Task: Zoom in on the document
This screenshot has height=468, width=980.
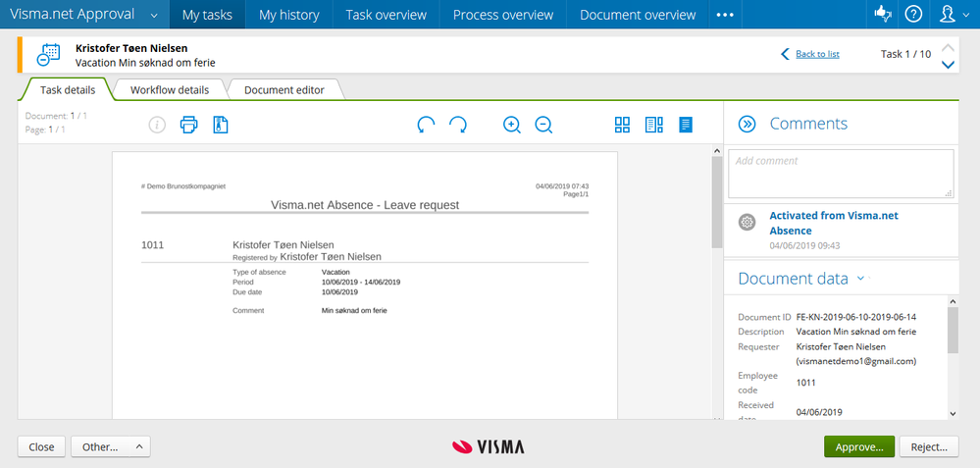Action: click(x=512, y=125)
